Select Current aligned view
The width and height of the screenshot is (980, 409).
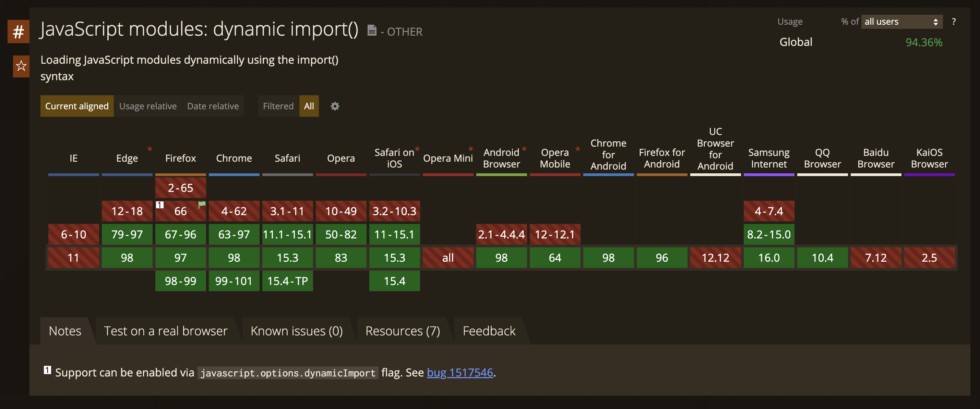click(77, 106)
